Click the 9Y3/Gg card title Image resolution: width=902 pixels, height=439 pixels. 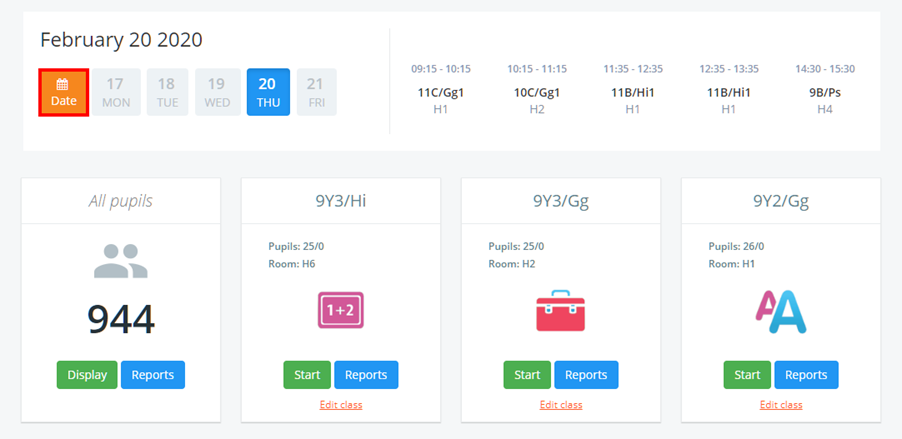click(x=561, y=201)
